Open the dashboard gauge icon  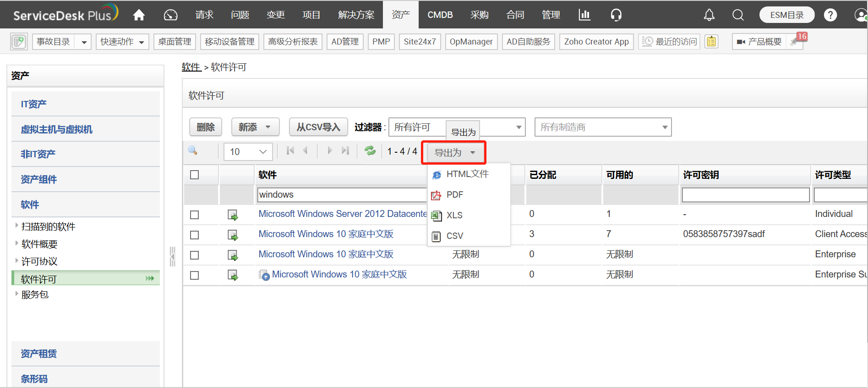(x=170, y=15)
